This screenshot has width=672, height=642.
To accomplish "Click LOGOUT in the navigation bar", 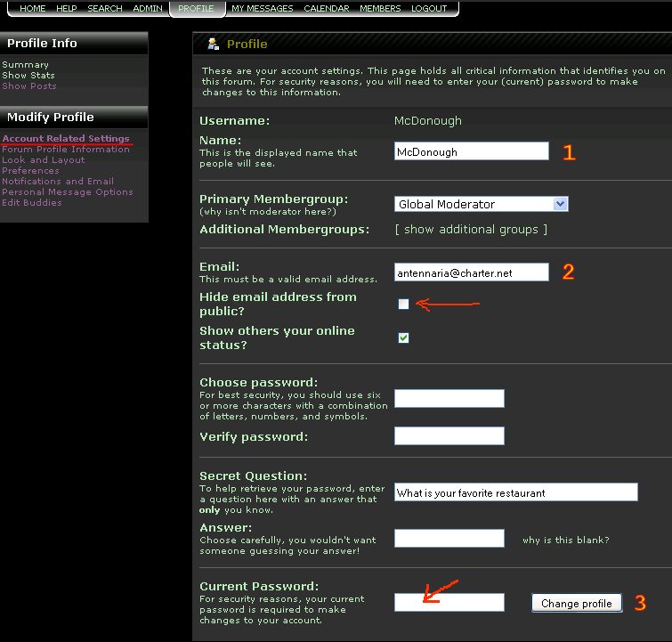I will (x=429, y=8).
